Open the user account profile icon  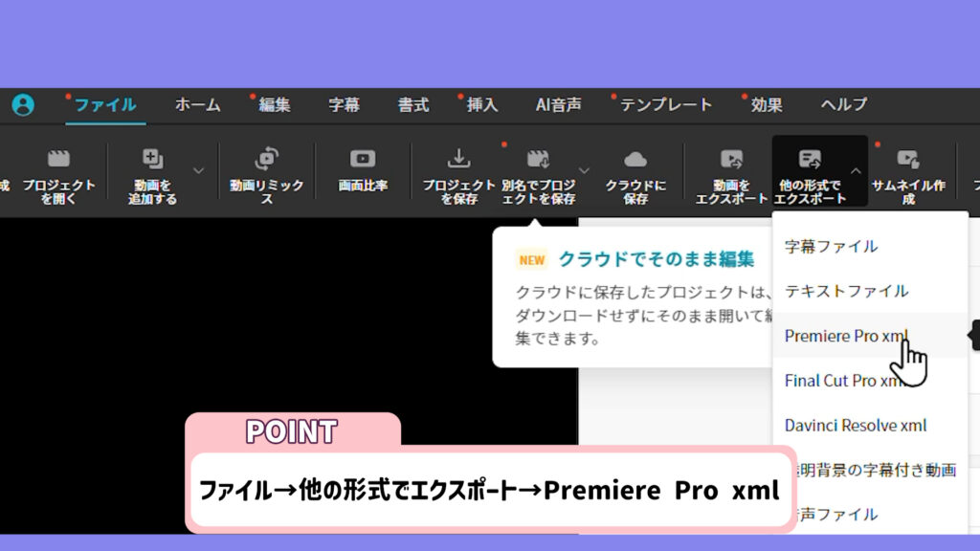click(23, 104)
